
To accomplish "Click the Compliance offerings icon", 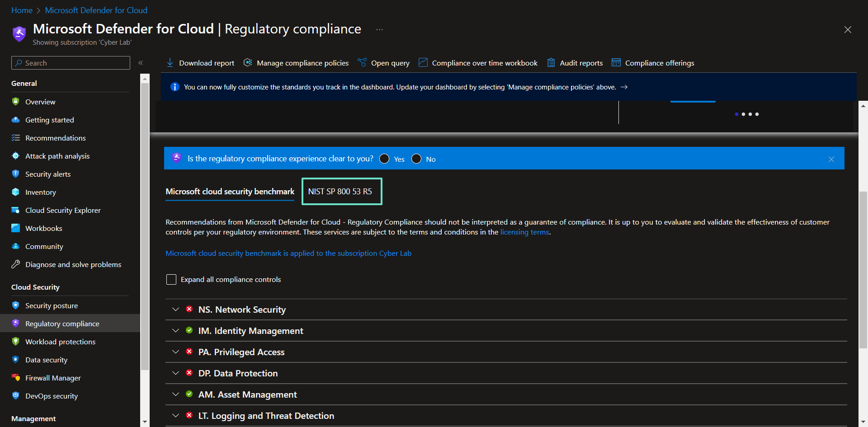I will click(616, 62).
